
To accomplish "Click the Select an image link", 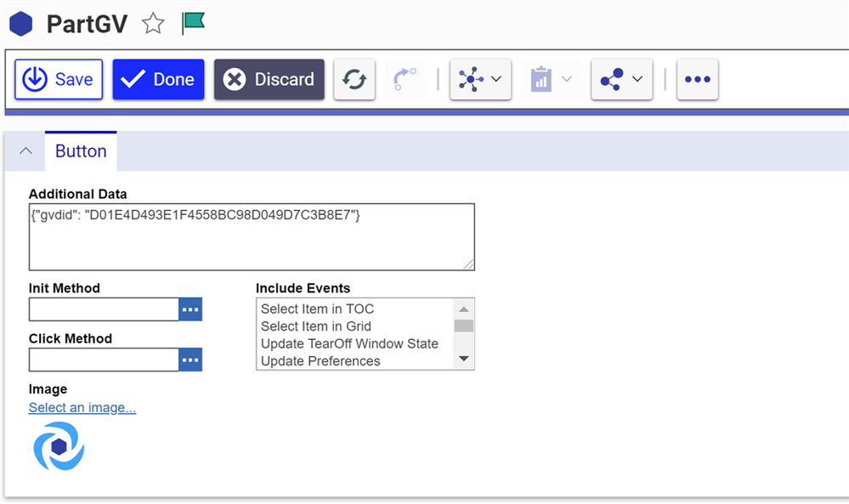I will point(82,408).
